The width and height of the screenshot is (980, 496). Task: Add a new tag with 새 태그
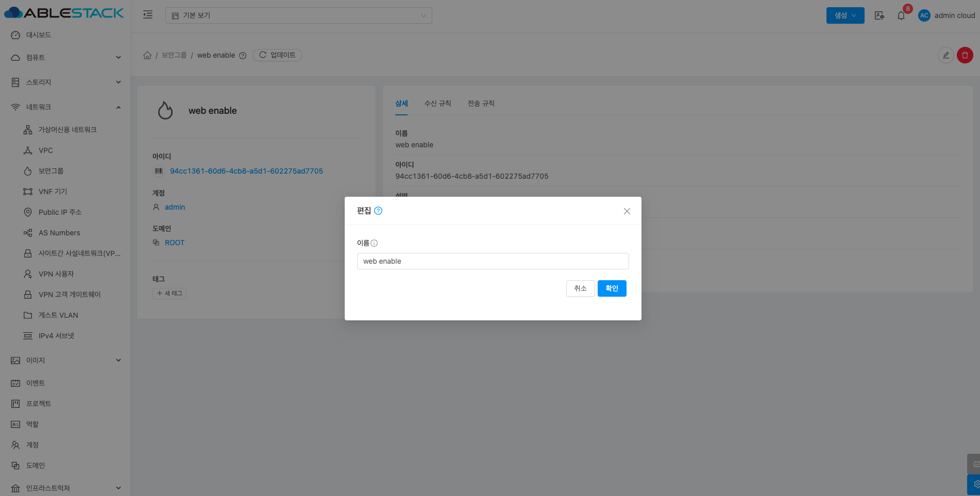coord(170,294)
